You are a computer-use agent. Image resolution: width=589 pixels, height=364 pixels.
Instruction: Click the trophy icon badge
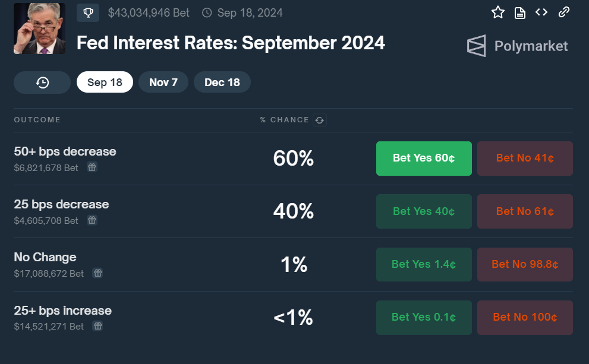click(x=88, y=12)
